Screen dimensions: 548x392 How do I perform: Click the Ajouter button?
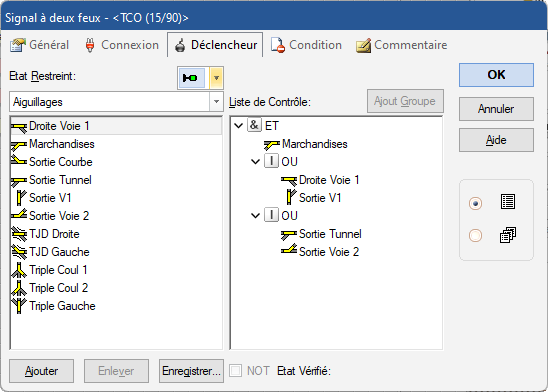pyautogui.click(x=42, y=371)
